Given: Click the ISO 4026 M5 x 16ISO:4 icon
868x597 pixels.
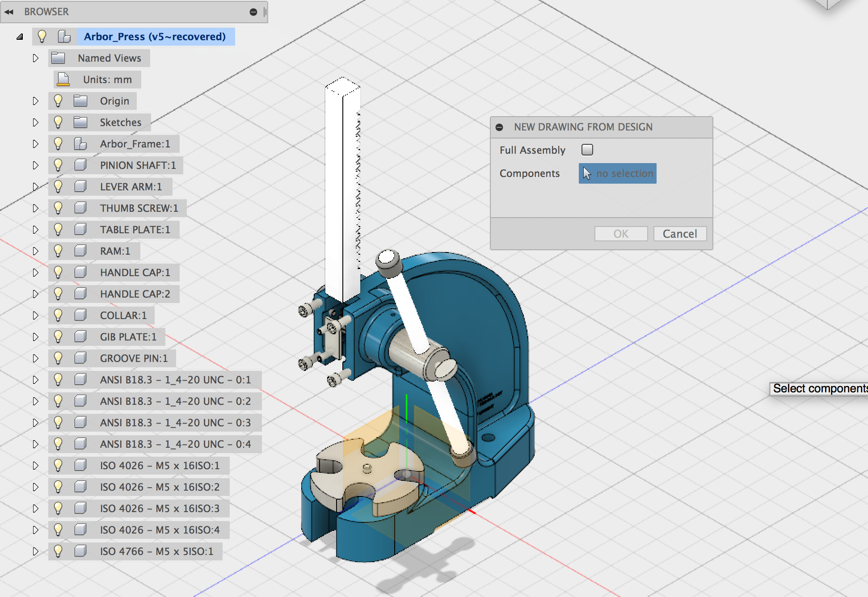Looking at the screenshot, I should pyautogui.click(x=80, y=530).
